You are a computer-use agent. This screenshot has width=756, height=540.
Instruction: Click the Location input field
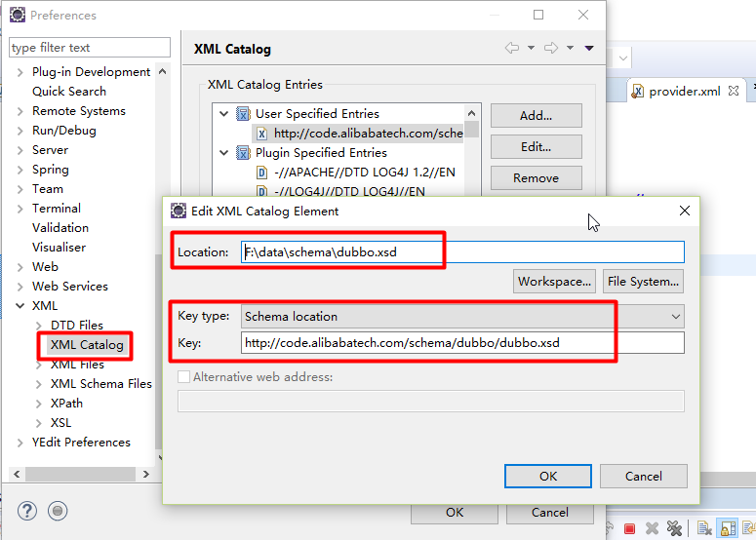click(462, 251)
